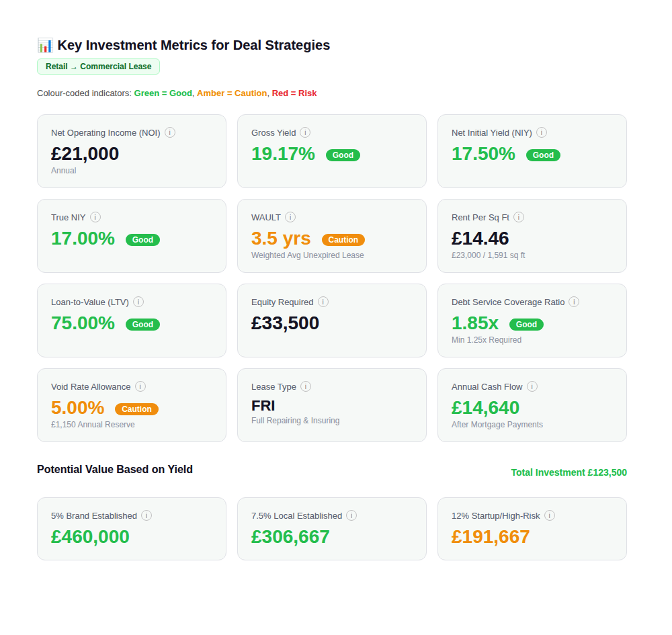This screenshot has width=672, height=635.
Task: Click the Gross Yield info icon
Action: pyautogui.click(x=306, y=132)
